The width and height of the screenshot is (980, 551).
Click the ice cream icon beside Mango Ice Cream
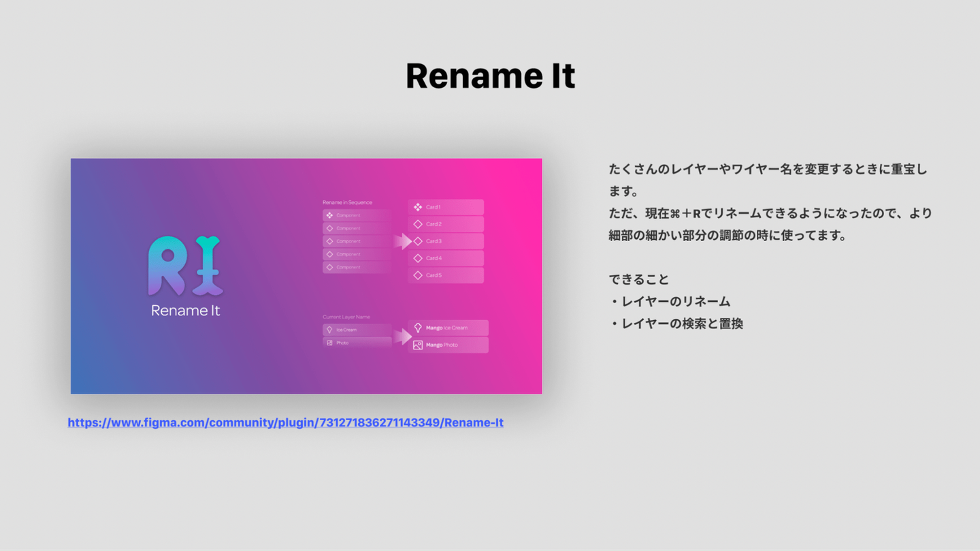click(418, 328)
